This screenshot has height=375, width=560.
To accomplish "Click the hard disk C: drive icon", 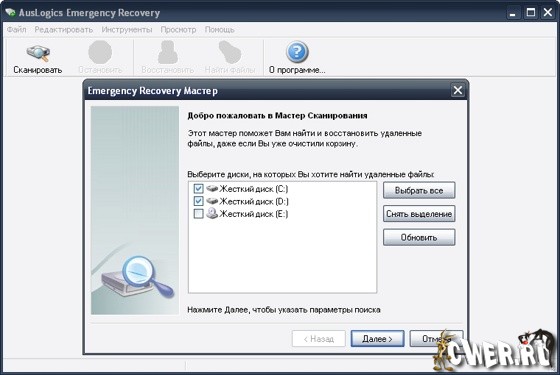I will click(212, 188).
